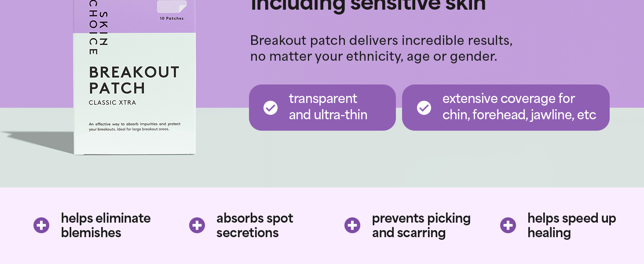
Task: Select the plus icon beside 'prevents picking and scarring'
Action: 352,225
